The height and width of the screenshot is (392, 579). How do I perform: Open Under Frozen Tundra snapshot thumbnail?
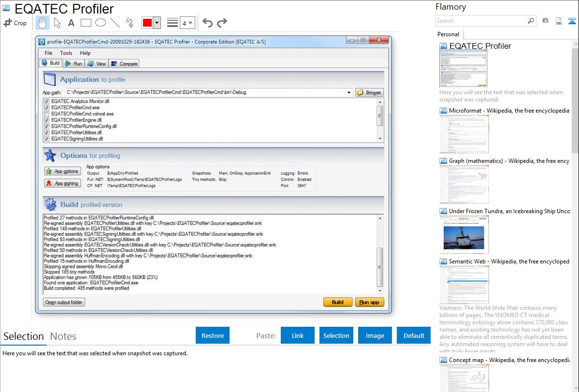tap(464, 234)
